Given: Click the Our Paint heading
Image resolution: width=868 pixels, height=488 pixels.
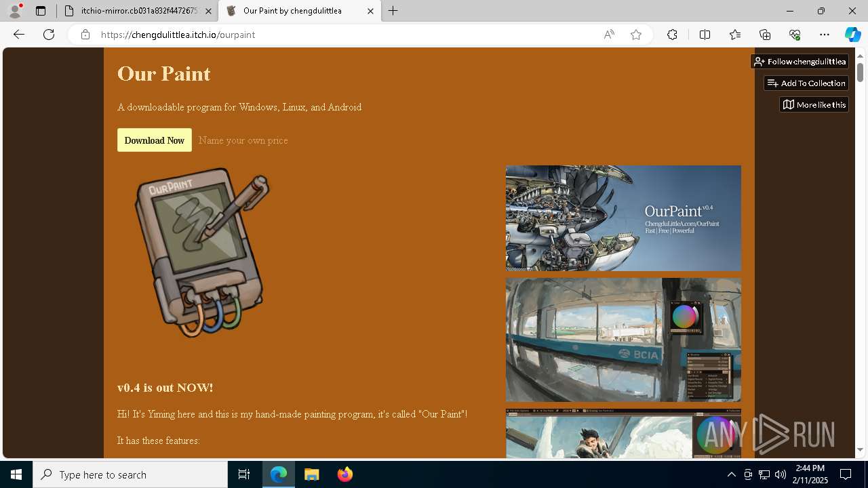Looking at the screenshot, I should (164, 73).
